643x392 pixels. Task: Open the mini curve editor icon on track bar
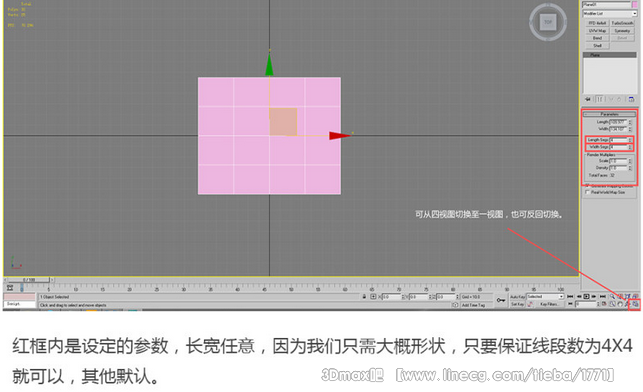[x=10, y=287]
